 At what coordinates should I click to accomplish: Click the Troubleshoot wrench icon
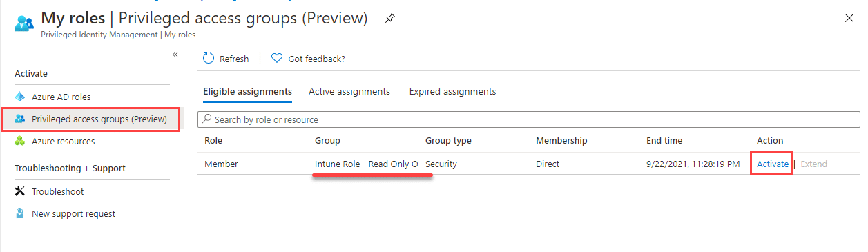(x=20, y=191)
